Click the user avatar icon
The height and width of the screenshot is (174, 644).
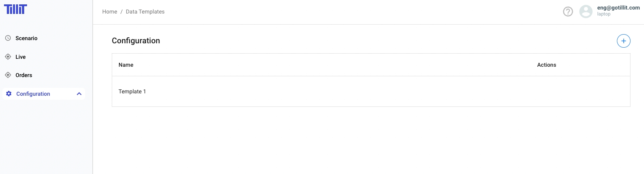pyautogui.click(x=586, y=12)
